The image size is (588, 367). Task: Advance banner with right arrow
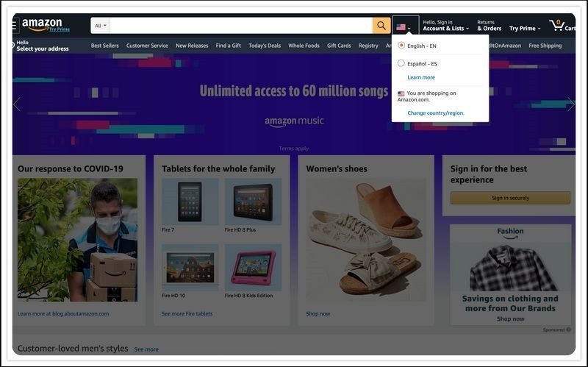(x=571, y=104)
